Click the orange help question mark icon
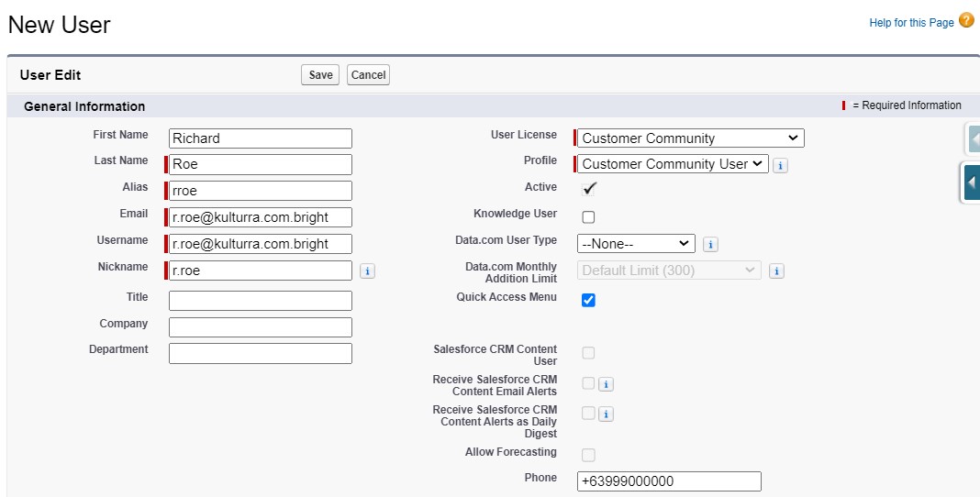The image size is (980, 497). coord(966,21)
